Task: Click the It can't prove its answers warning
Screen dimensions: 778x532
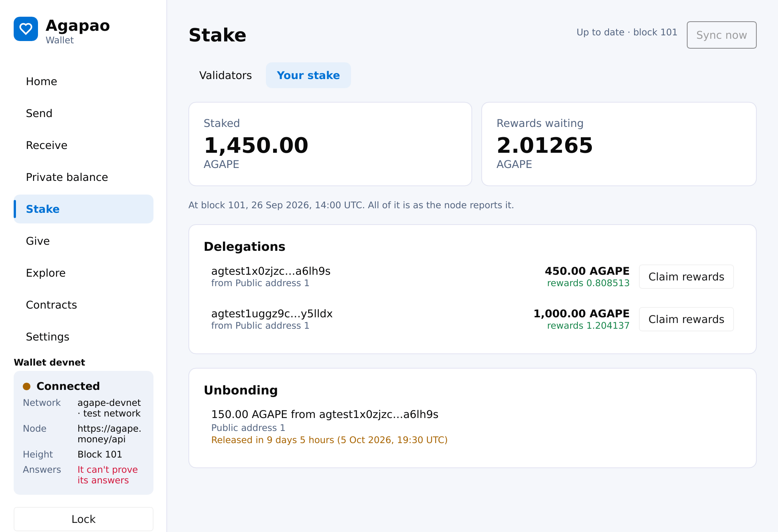Action: coord(108,475)
